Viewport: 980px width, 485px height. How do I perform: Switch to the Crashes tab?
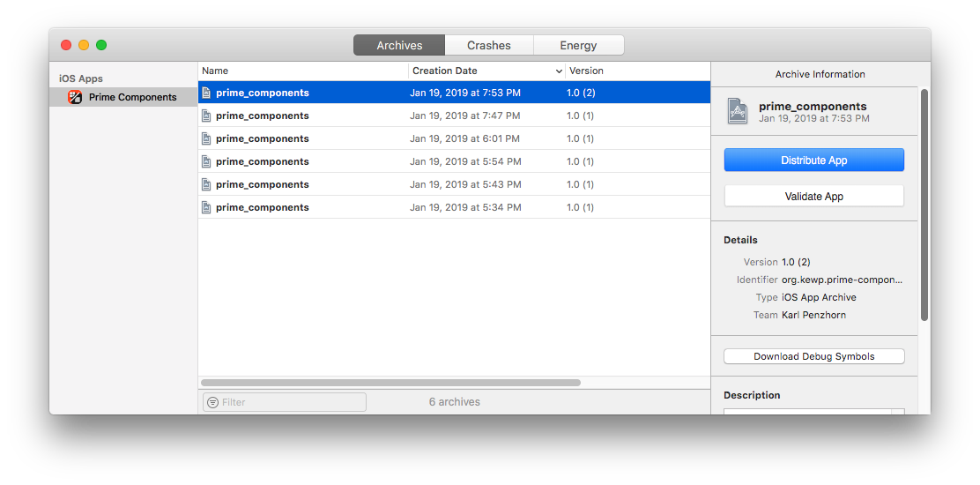(x=488, y=45)
